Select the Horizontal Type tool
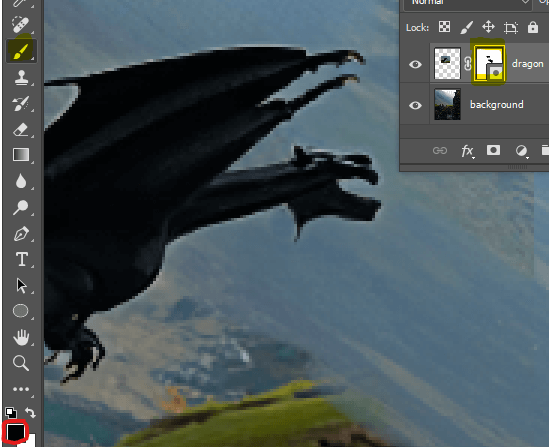Viewport: 549px width, 447px height. click(x=22, y=259)
